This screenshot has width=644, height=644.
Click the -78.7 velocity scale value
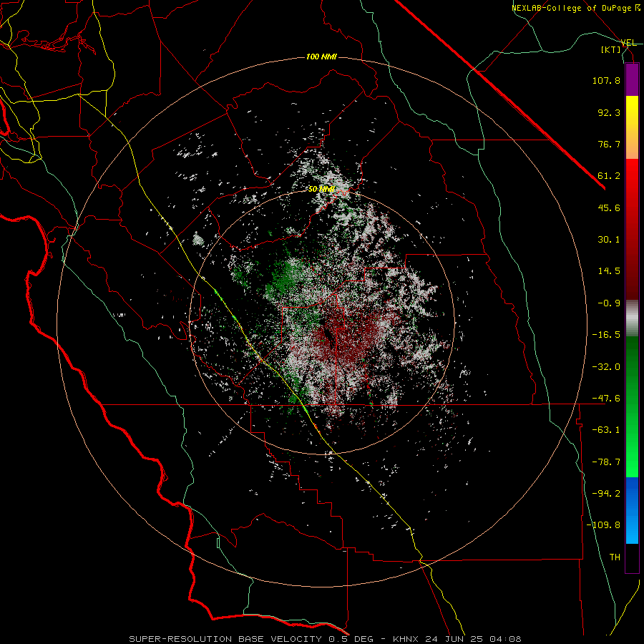tap(606, 462)
